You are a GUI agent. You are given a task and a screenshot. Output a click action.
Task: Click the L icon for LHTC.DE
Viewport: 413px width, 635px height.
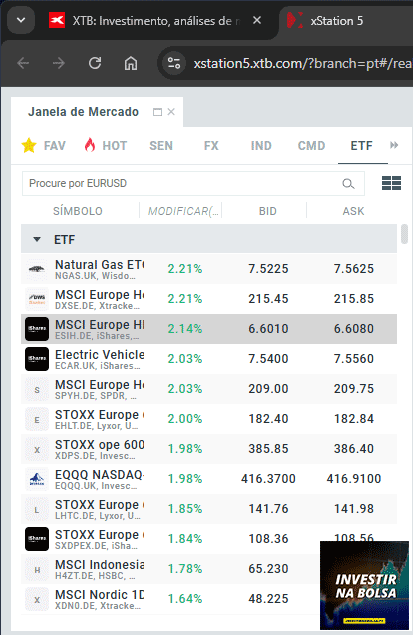[37, 509]
